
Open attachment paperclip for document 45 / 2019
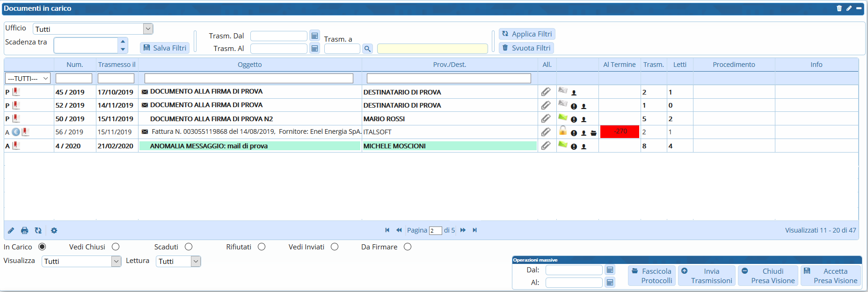click(546, 92)
